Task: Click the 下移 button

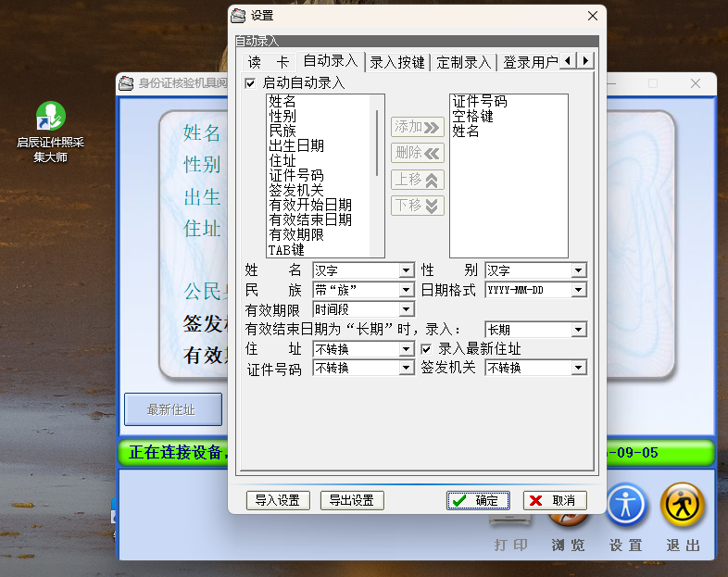Action: pyautogui.click(x=418, y=206)
